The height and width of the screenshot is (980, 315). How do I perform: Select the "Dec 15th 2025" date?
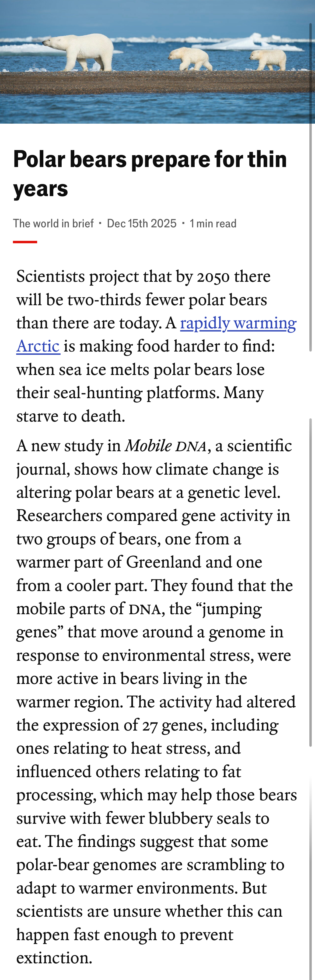click(142, 223)
